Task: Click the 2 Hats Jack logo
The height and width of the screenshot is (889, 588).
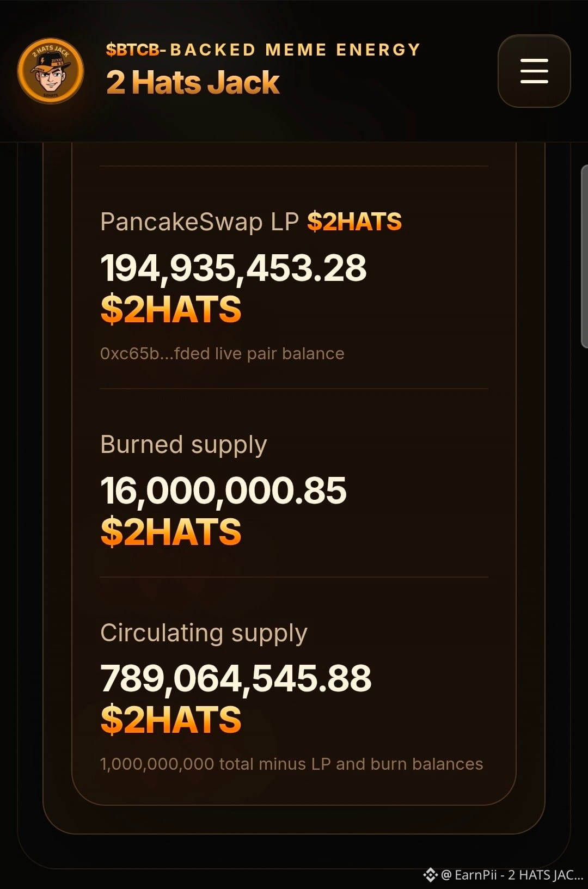Action: tap(51, 71)
